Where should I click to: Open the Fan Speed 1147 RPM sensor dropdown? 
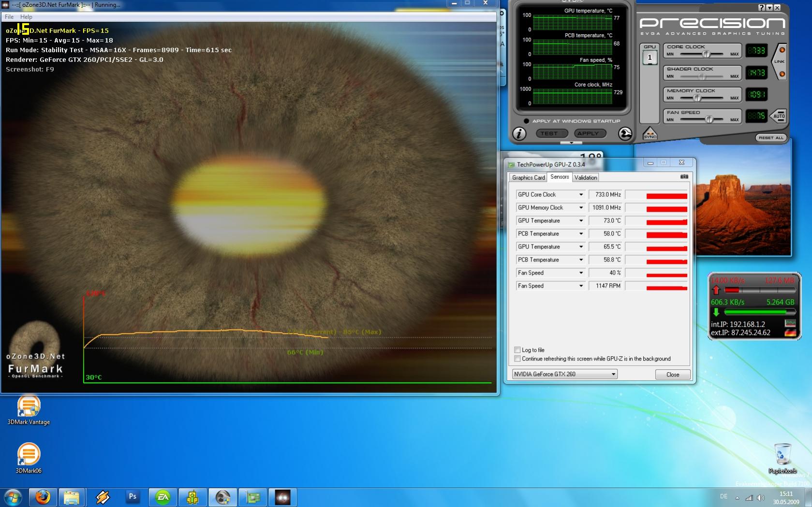click(x=581, y=286)
